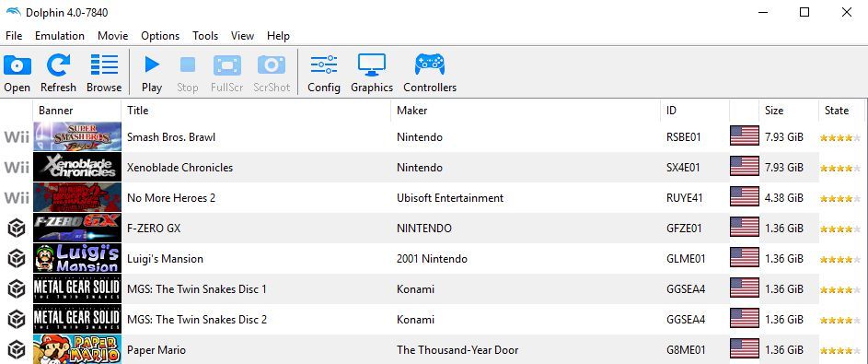Image resolution: width=868 pixels, height=364 pixels.
Task: Open the Config settings icon
Action: (324, 65)
